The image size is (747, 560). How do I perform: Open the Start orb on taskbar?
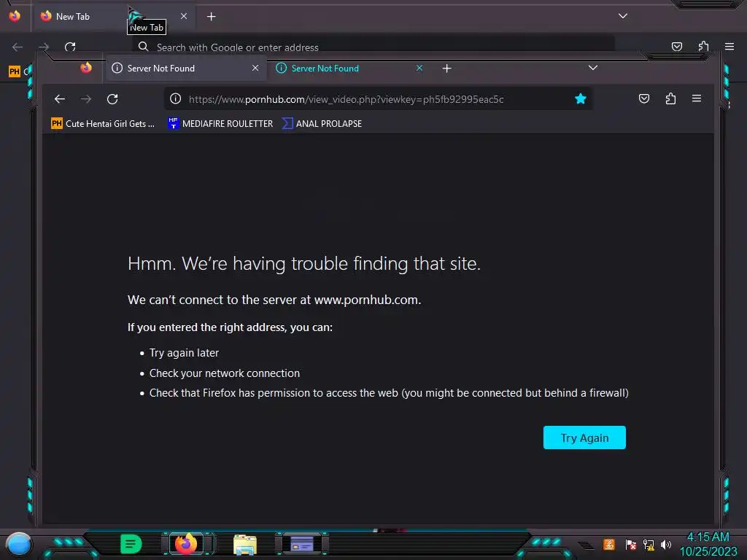click(18, 544)
